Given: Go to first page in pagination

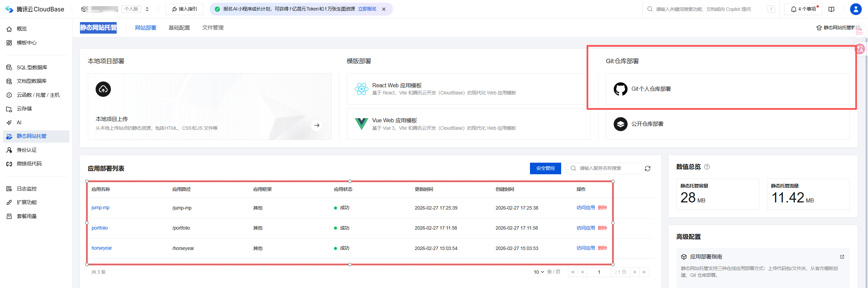Looking at the screenshot, I should coord(573,272).
